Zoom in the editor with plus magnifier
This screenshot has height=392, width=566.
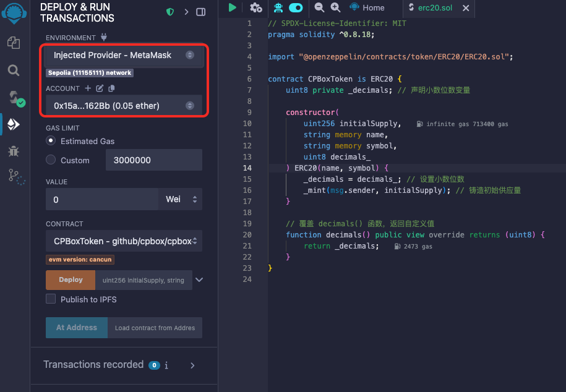(x=335, y=7)
